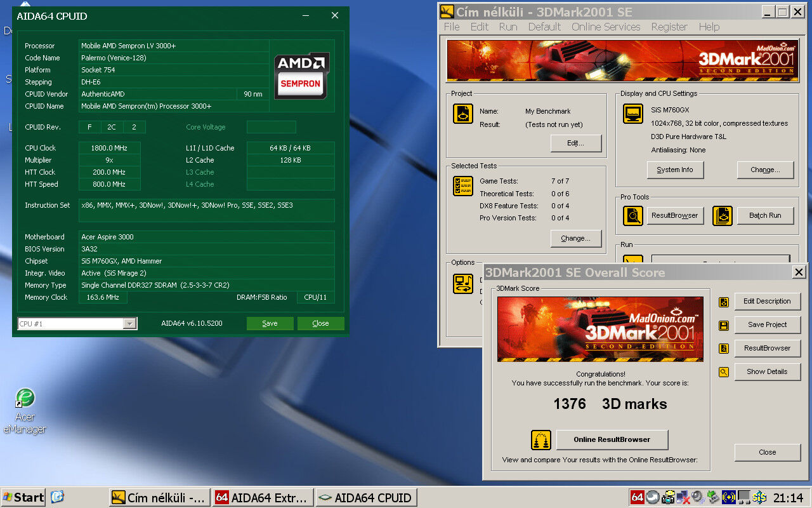Click the floppy disk icon beside Save Project

click(724, 326)
